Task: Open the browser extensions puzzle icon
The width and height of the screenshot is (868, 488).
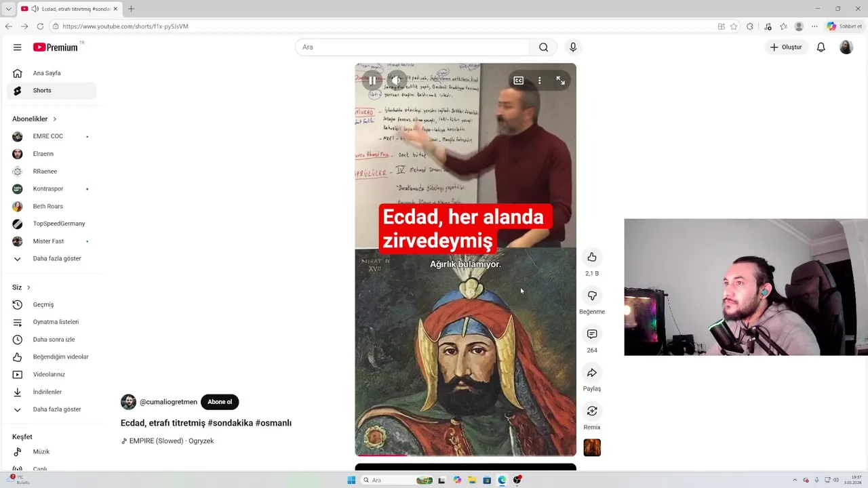Action: (749, 26)
